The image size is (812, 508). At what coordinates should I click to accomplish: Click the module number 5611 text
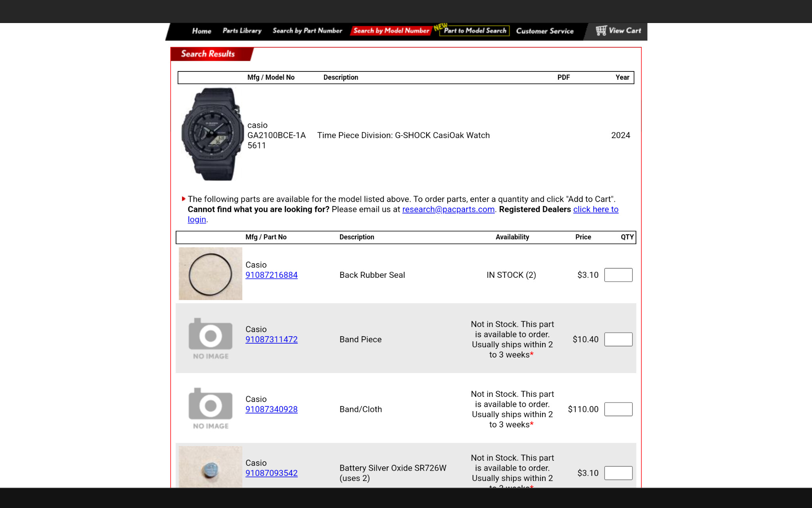[257, 146]
